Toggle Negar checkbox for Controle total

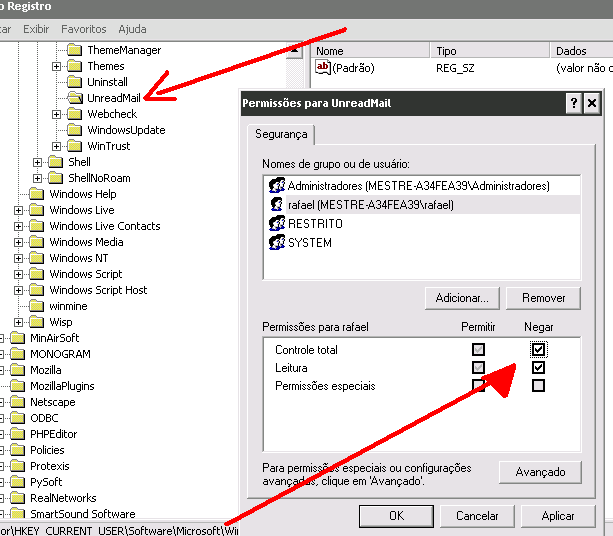(539, 350)
